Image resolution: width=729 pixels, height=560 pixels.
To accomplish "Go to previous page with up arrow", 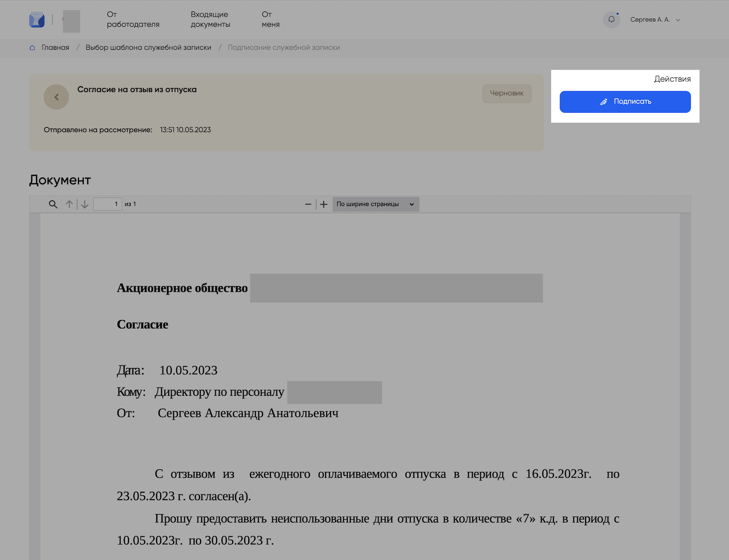I will [69, 204].
